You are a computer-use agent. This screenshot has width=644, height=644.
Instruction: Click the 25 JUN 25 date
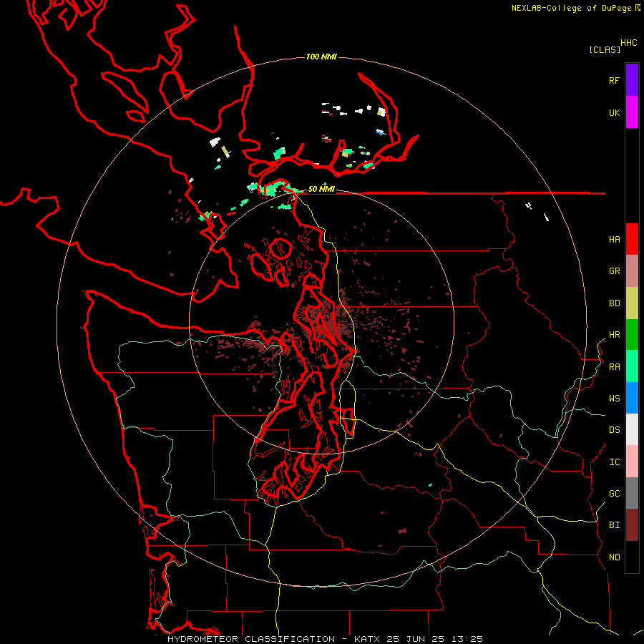416,639
